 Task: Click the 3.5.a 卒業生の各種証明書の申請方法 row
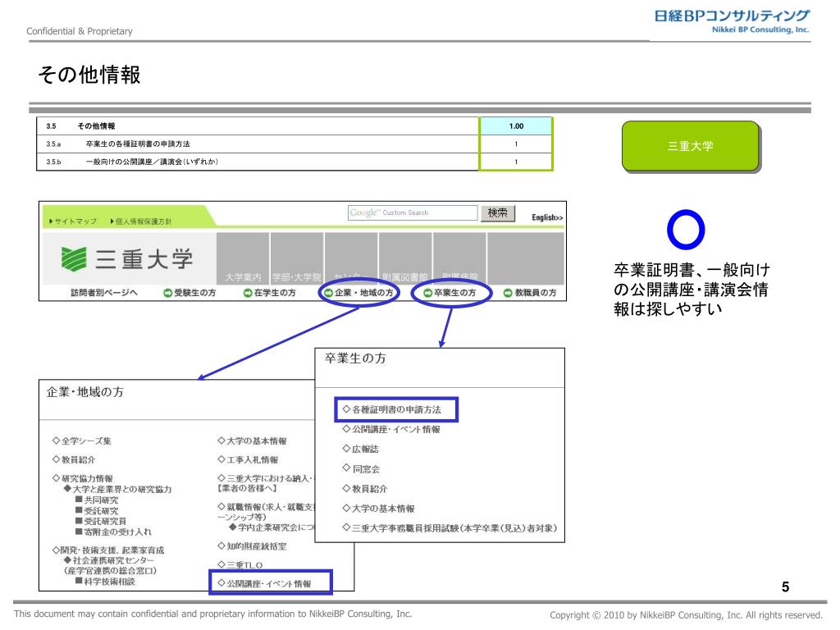click(294, 144)
